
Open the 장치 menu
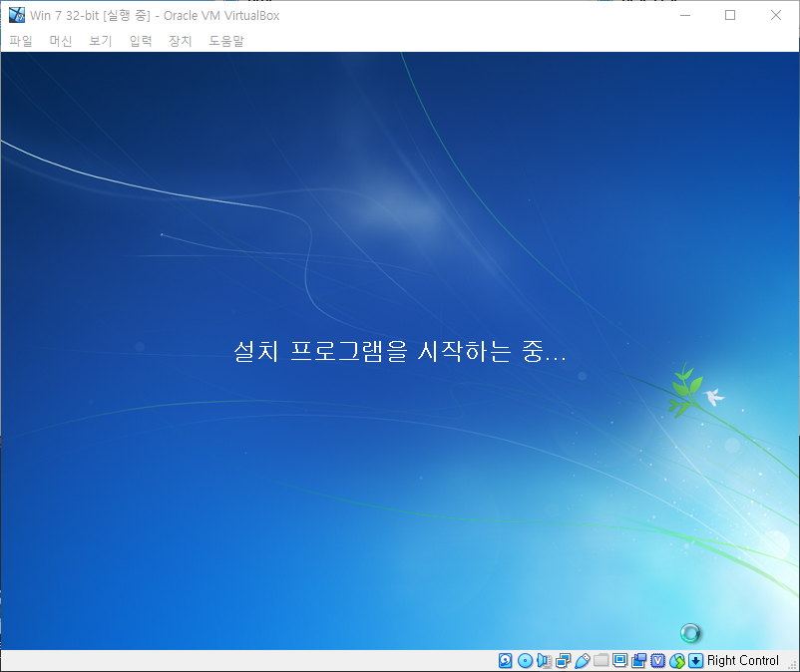pos(181,41)
